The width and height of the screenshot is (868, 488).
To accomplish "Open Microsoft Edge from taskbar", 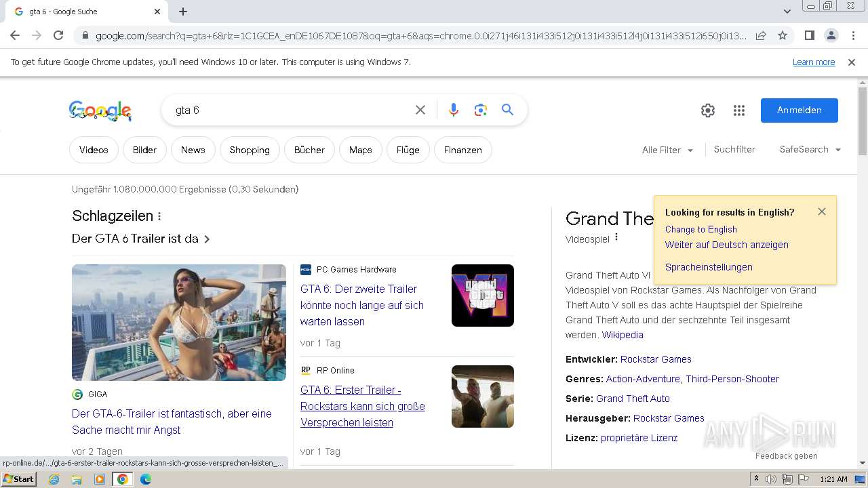I will [x=146, y=479].
